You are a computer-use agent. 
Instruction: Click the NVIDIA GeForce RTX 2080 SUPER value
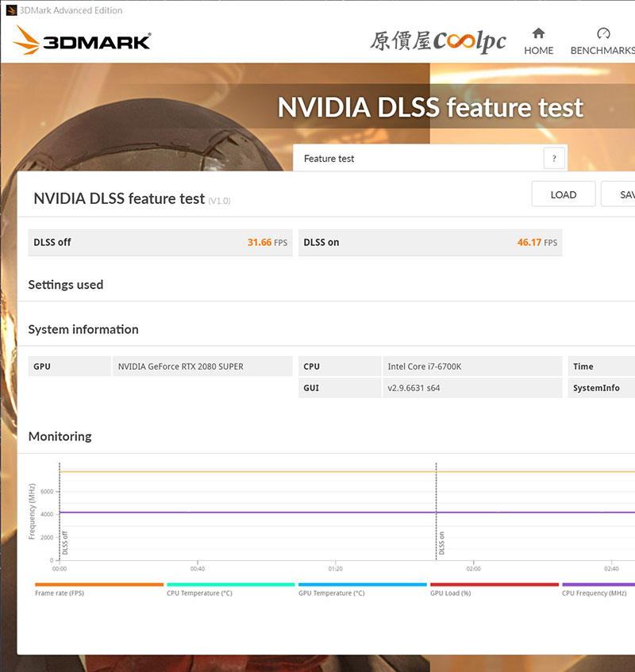(x=180, y=367)
